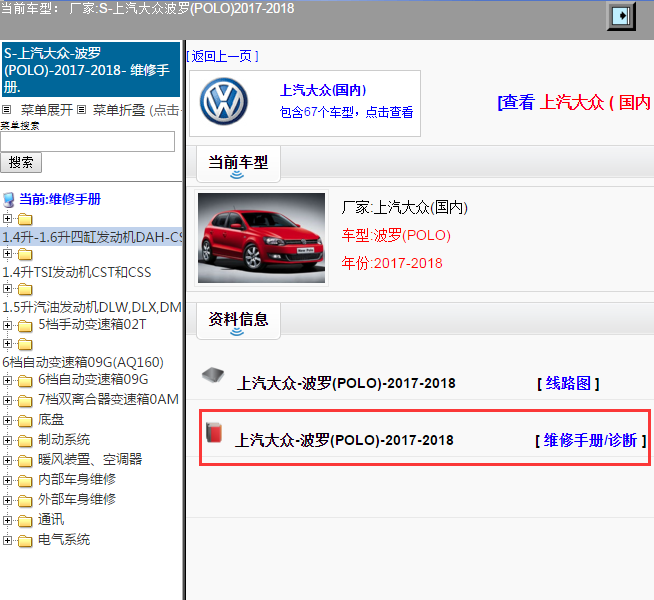Expand the 电气系统 tree node
The height and width of the screenshot is (600, 654).
click(x=7, y=540)
